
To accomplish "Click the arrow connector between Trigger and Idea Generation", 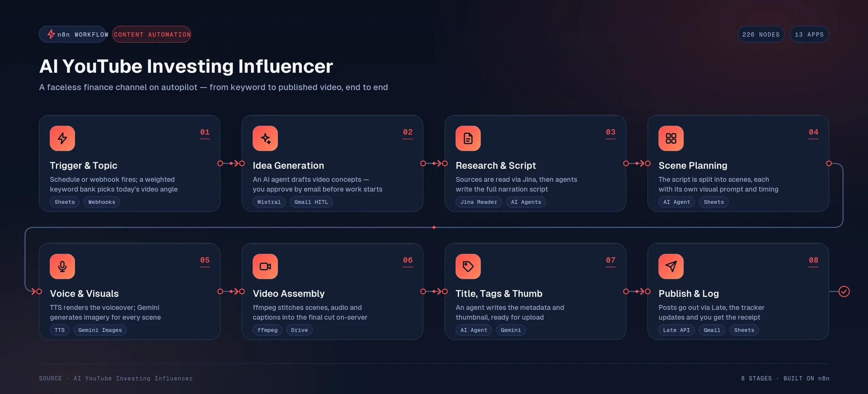I will click(x=231, y=163).
